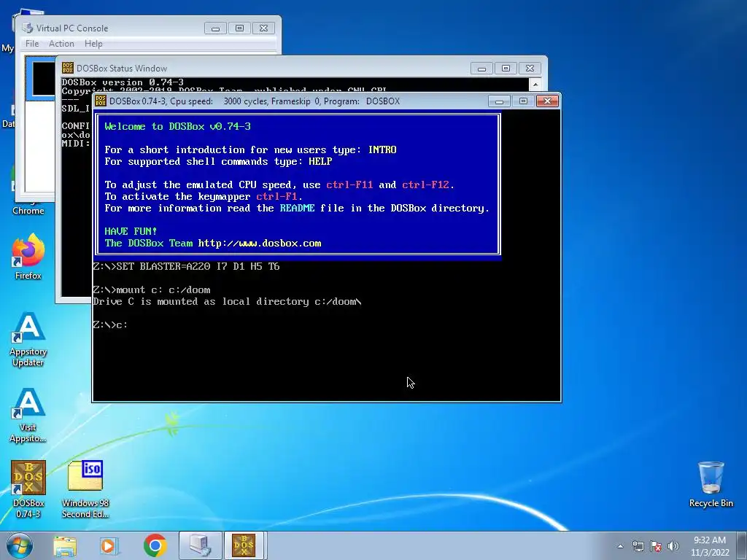747x560 pixels.
Task: Open the File menu in Virtual PC Console
Action: pyautogui.click(x=32, y=43)
